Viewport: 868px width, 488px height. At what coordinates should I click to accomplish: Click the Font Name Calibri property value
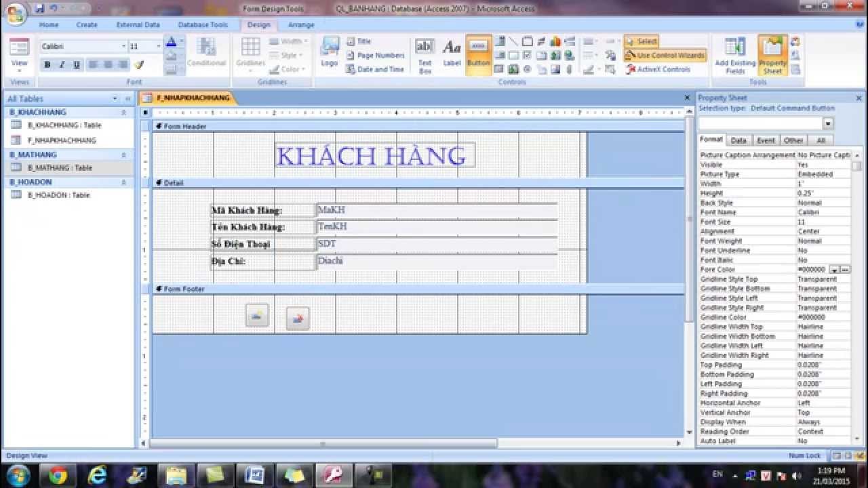(x=823, y=212)
